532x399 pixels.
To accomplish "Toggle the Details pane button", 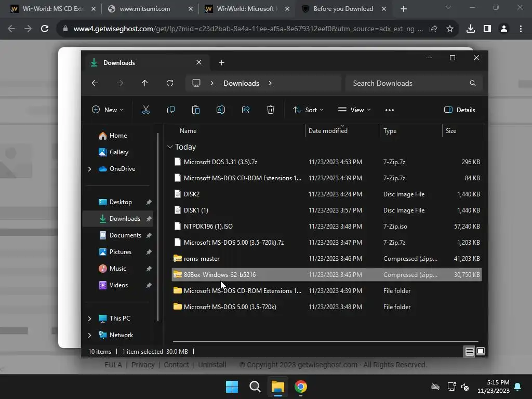I will coord(460,110).
